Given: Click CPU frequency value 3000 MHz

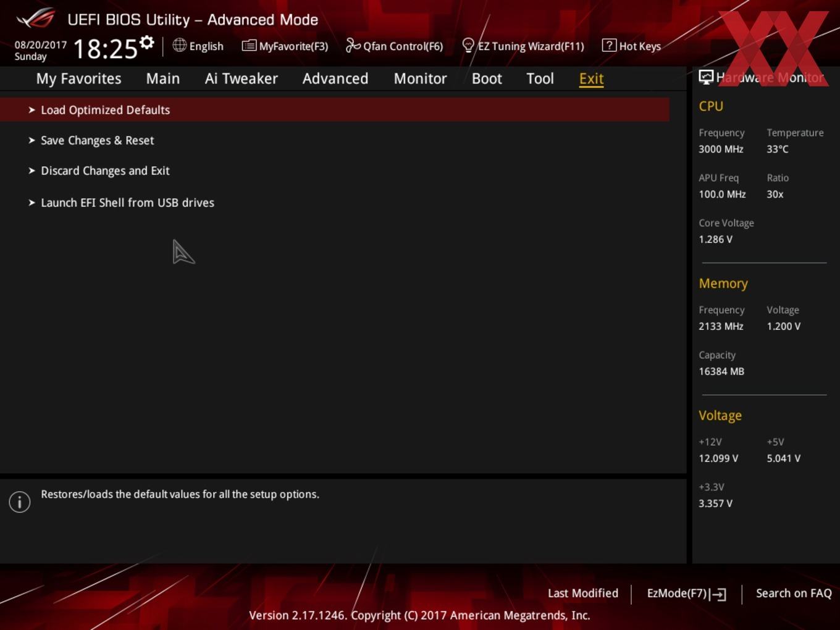Looking at the screenshot, I should 721,149.
